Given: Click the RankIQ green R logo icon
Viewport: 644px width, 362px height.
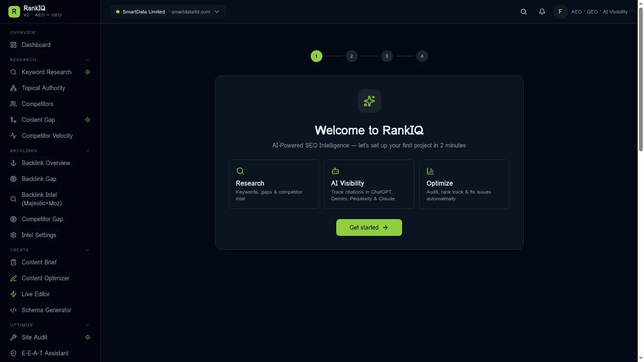Looking at the screenshot, I should tap(14, 12).
